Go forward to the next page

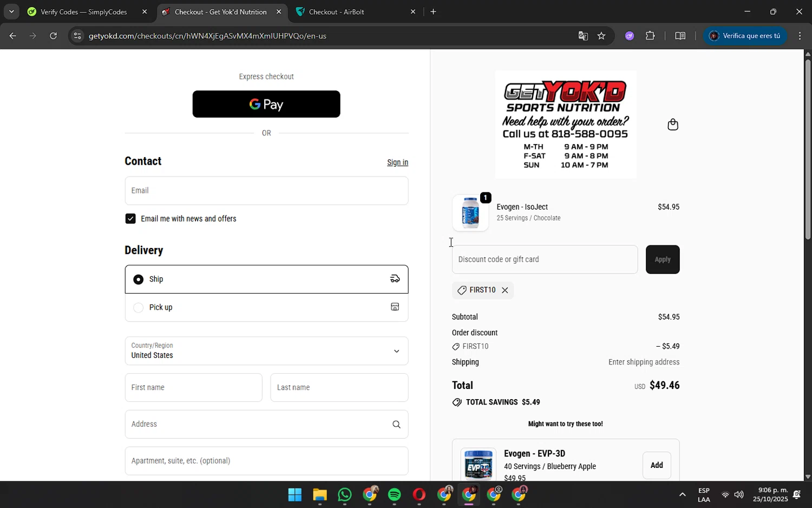pyautogui.click(x=32, y=36)
